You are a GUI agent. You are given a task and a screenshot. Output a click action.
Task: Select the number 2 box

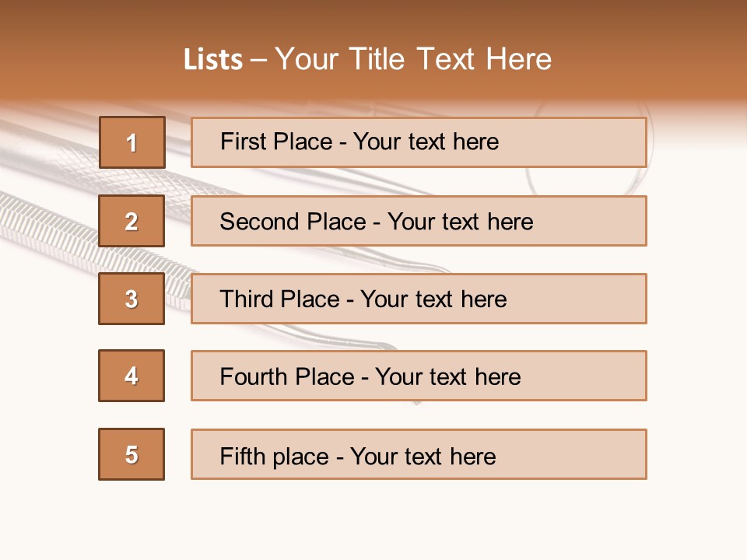(x=132, y=221)
